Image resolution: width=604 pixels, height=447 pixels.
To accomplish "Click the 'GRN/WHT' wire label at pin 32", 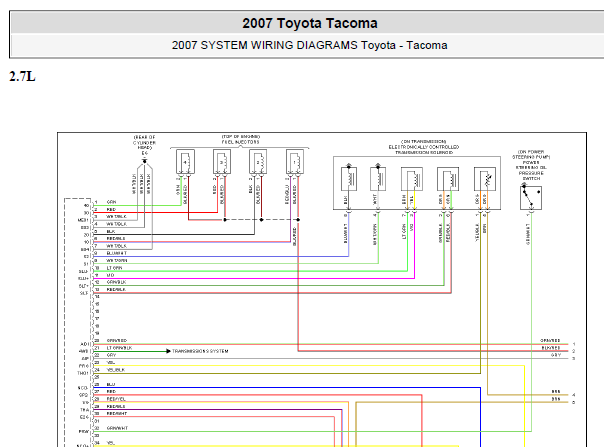I will coord(117,428).
